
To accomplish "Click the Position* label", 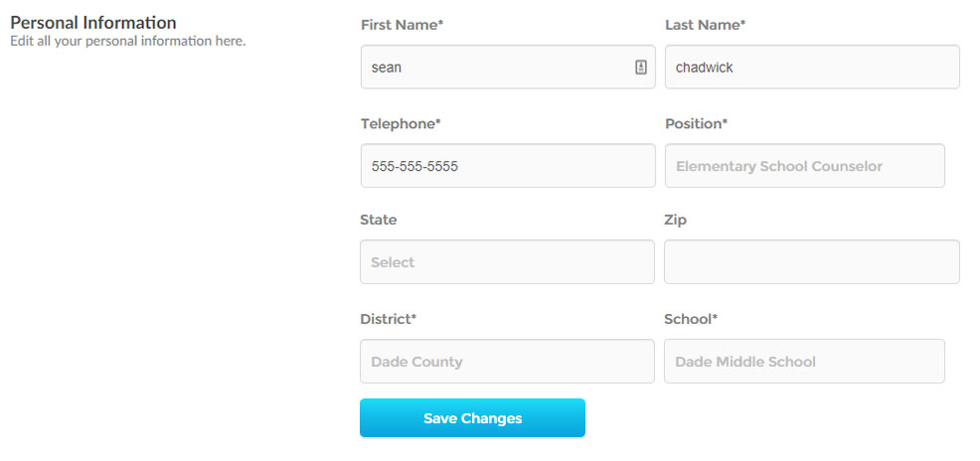I will coord(697,123).
